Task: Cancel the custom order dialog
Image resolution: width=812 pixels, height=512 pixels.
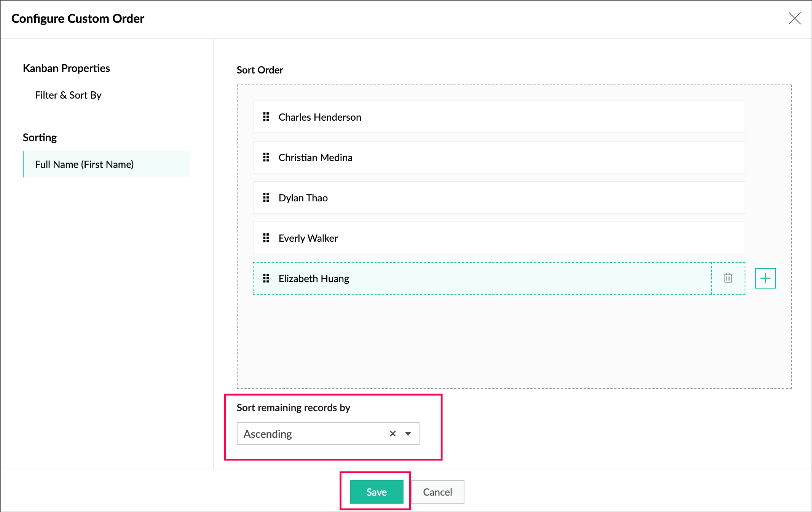Action: pos(437,492)
